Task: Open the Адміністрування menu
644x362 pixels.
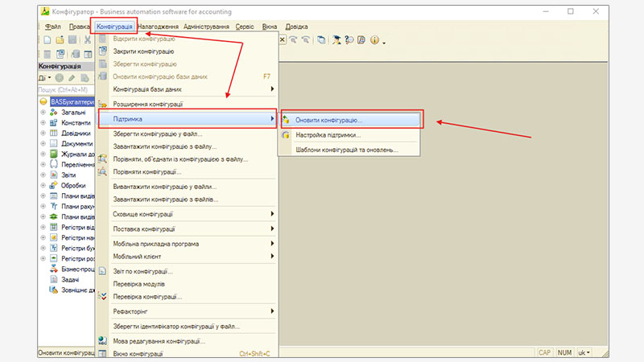Action: click(x=206, y=27)
